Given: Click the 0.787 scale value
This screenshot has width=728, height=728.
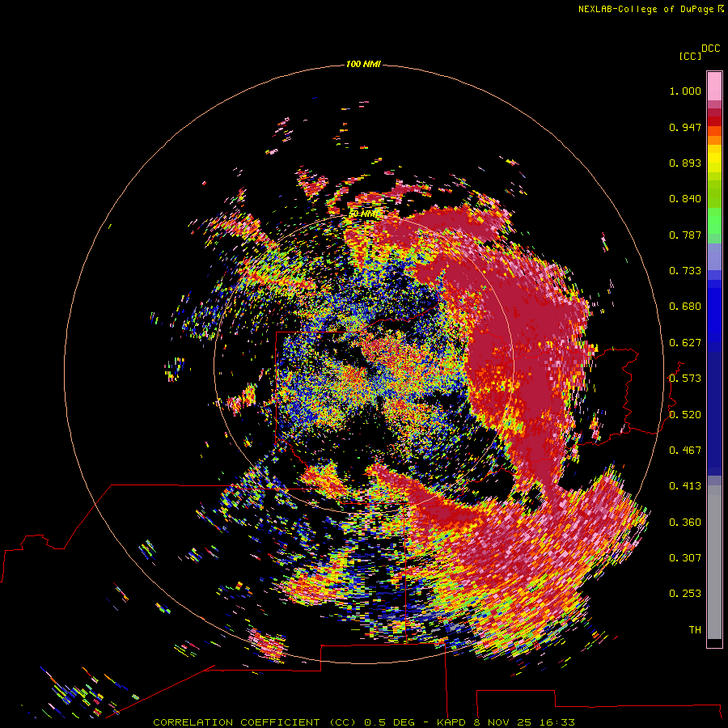Looking at the screenshot, I should point(685,235).
